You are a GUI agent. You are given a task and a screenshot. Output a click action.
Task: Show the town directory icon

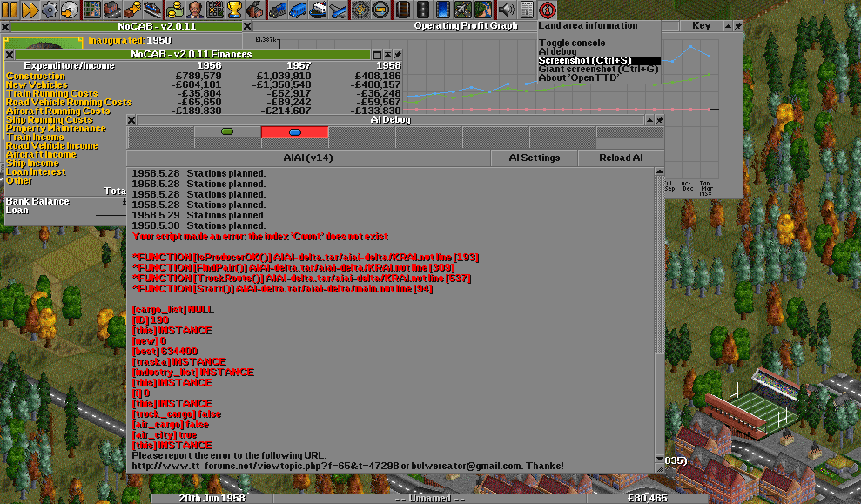[x=112, y=10]
